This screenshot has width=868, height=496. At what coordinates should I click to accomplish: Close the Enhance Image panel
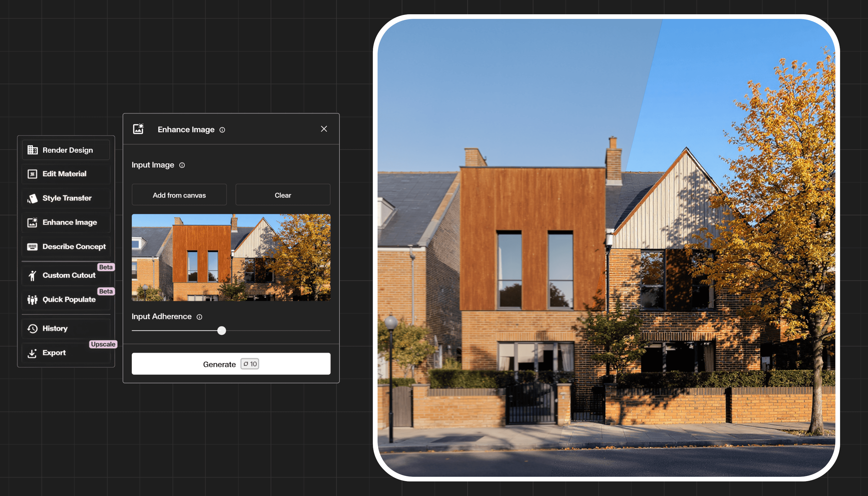coord(324,129)
